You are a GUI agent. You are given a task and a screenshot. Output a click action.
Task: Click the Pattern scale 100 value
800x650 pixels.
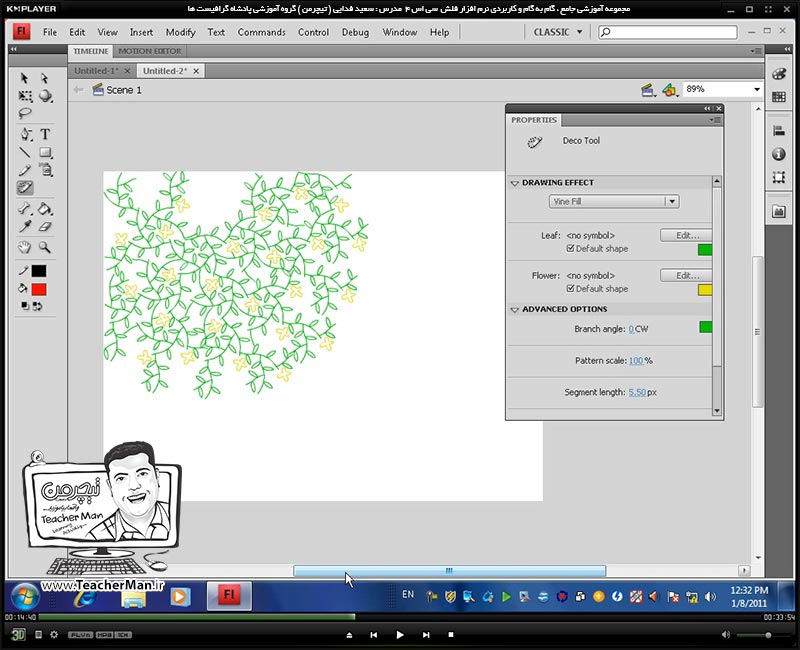(636, 361)
